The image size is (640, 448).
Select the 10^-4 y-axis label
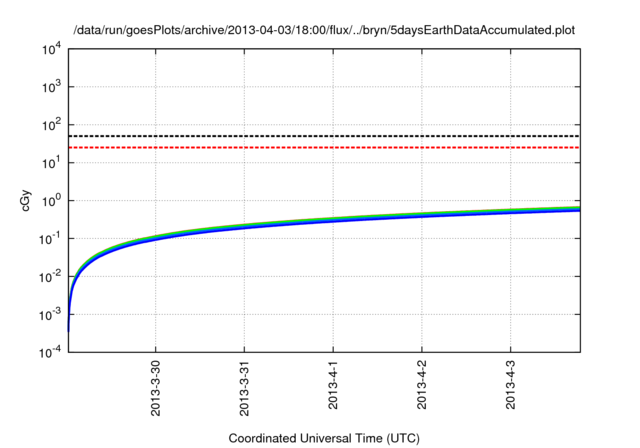pyautogui.click(x=51, y=352)
